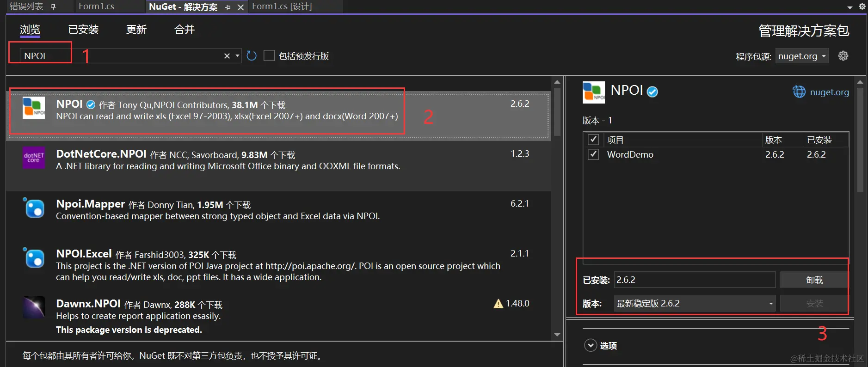Click the deprecated warning icon for Dawnx.NPOI
Image resolution: width=868 pixels, height=367 pixels.
(x=498, y=304)
